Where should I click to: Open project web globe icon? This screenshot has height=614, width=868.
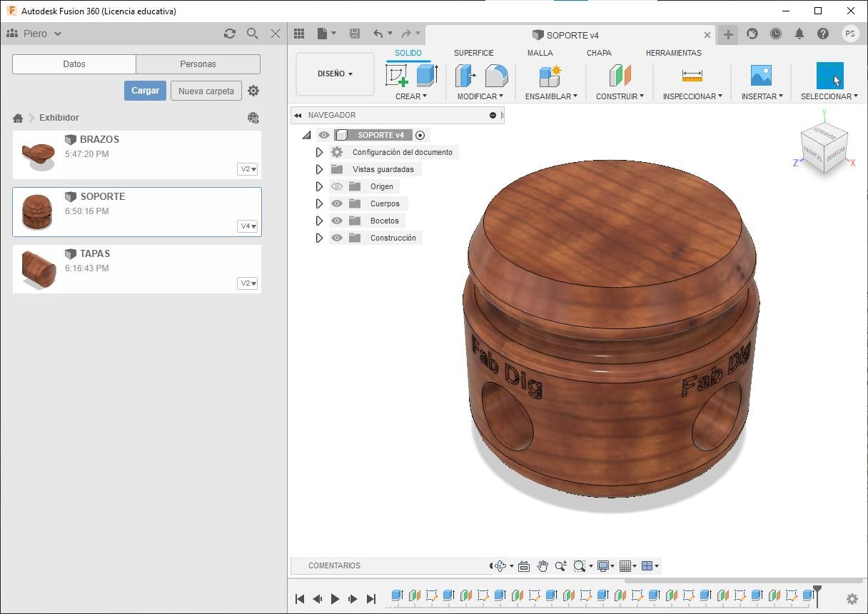pos(253,118)
